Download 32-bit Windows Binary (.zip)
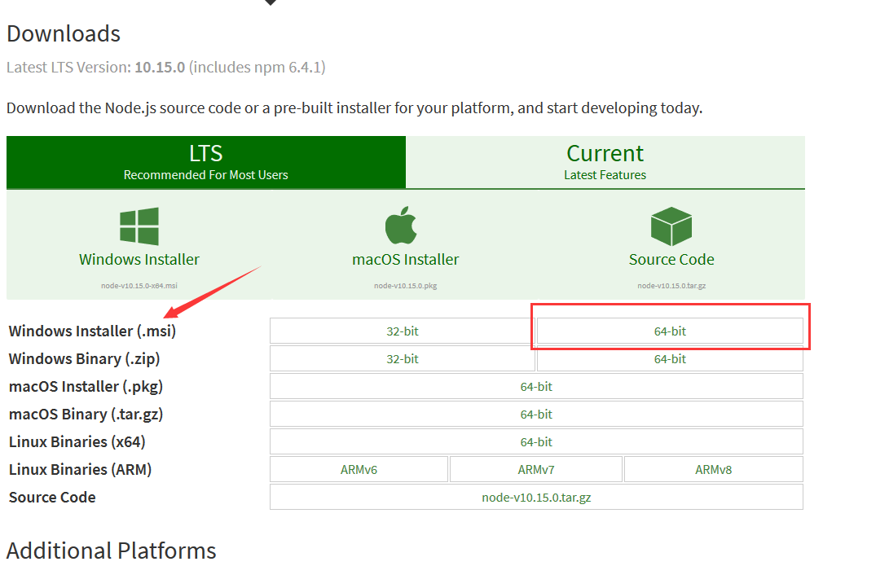The width and height of the screenshot is (889, 588). [x=402, y=358]
